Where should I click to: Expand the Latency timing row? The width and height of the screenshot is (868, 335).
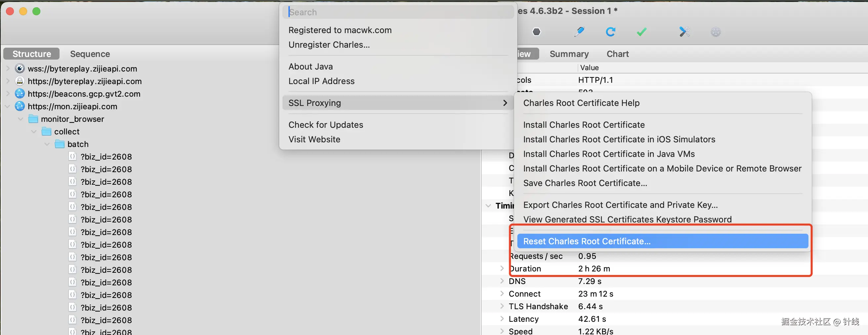502,318
